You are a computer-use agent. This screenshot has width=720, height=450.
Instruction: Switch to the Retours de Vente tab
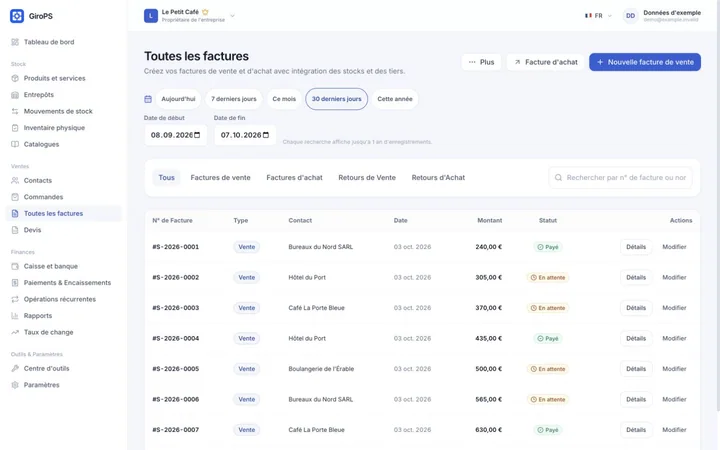(367, 178)
